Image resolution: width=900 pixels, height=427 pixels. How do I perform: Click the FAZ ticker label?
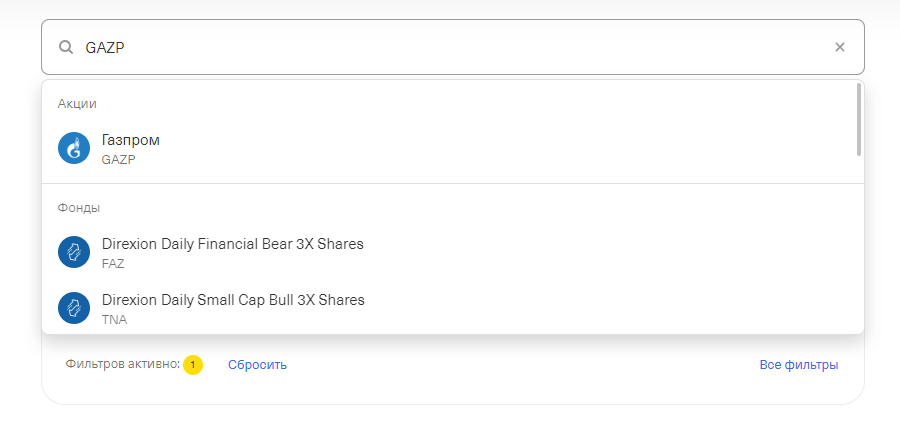[x=113, y=264]
